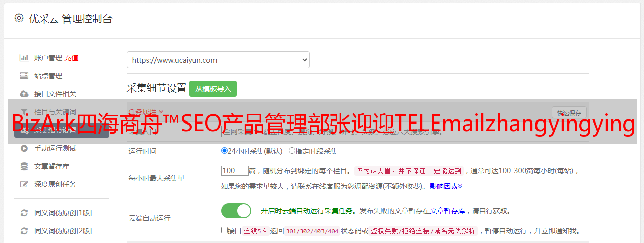Image resolution: width=644 pixels, height=243 pixels.
Task: Click the cloud upload icon for 接口文件相关
Action: pos(24,94)
